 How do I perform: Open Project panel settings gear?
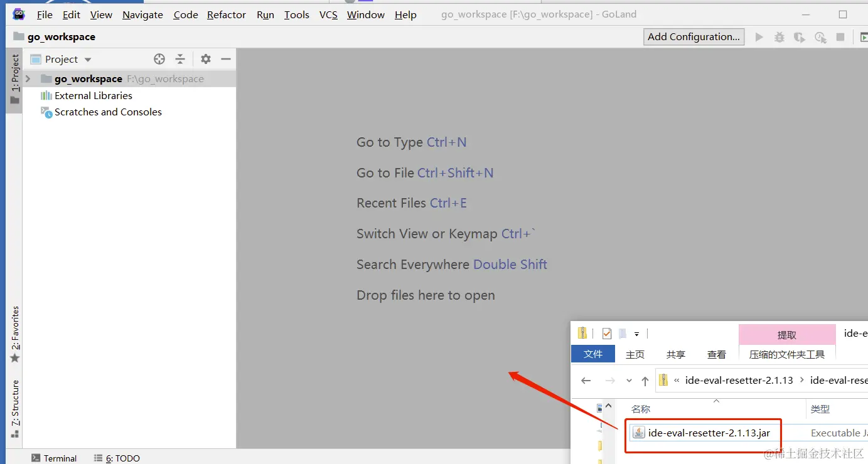point(205,59)
